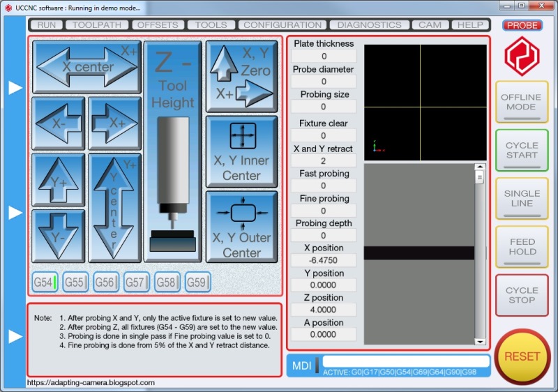Run the X, Y Inner Center probe
558x392 pixels.
point(241,151)
